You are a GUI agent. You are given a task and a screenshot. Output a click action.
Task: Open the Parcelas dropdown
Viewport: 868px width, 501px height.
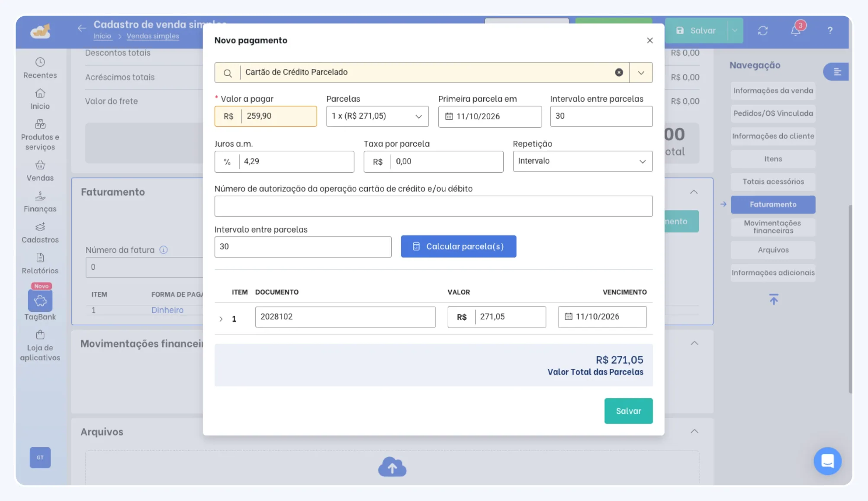point(377,116)
